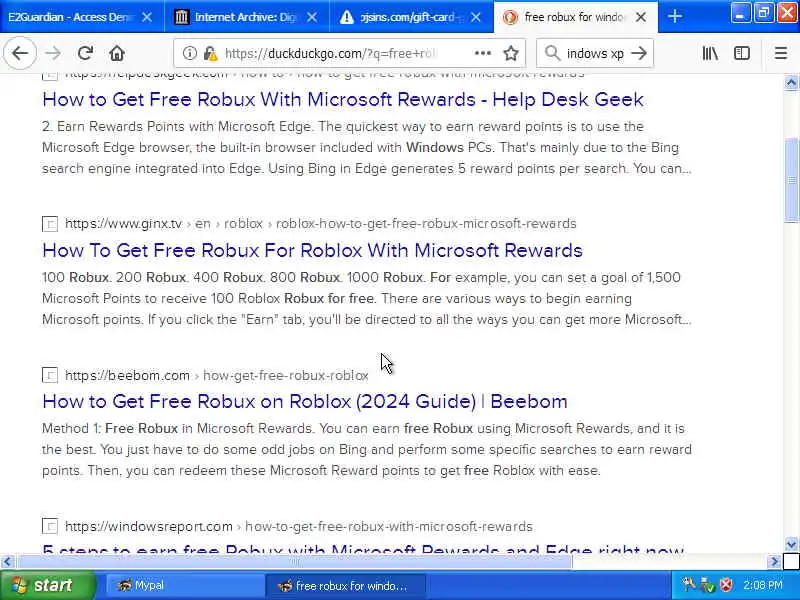Click the vertical scrollbar down arrow

(x=791, y=544)
